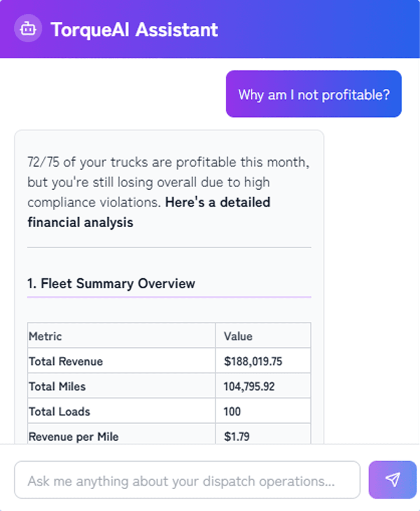
Task: Click the 104,795.92 miles value cell
Action: [249, 387]
